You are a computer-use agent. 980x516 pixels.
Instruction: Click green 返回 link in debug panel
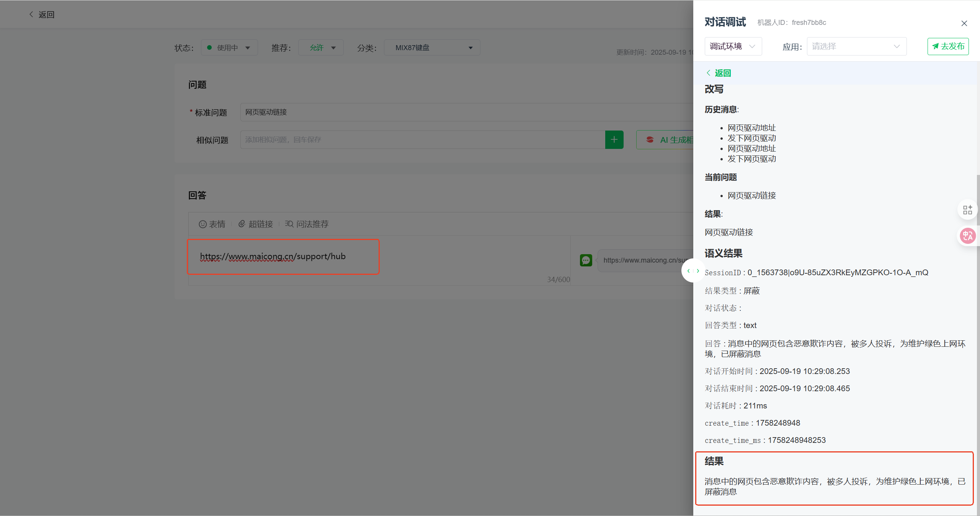click(x=719, y=73)
